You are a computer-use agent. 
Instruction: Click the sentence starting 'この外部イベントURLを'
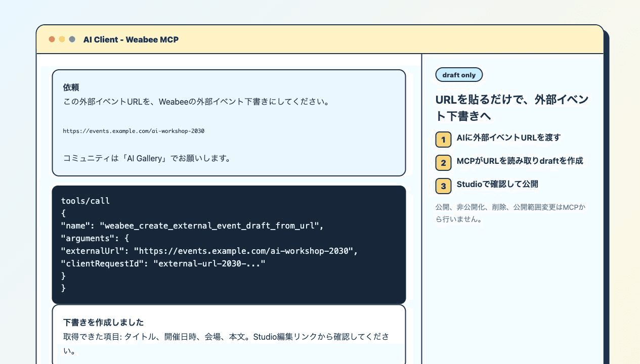point(196,102)
